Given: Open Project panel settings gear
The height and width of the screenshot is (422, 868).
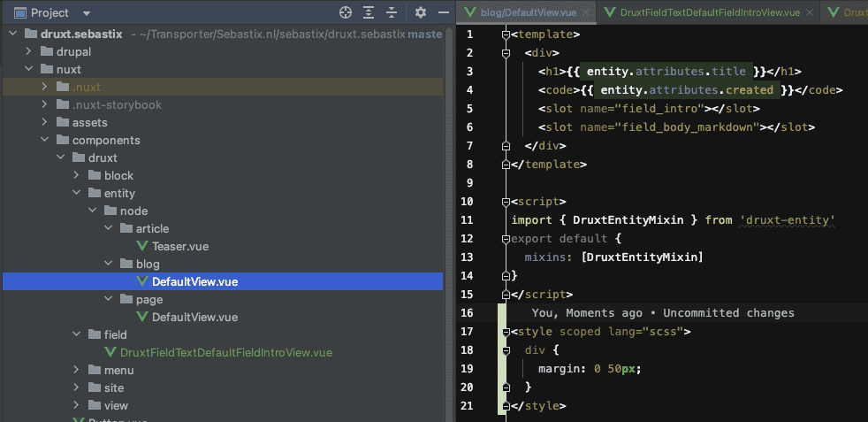Looking at the screenshot, I should pyautogui.click(x=421, y=12).
